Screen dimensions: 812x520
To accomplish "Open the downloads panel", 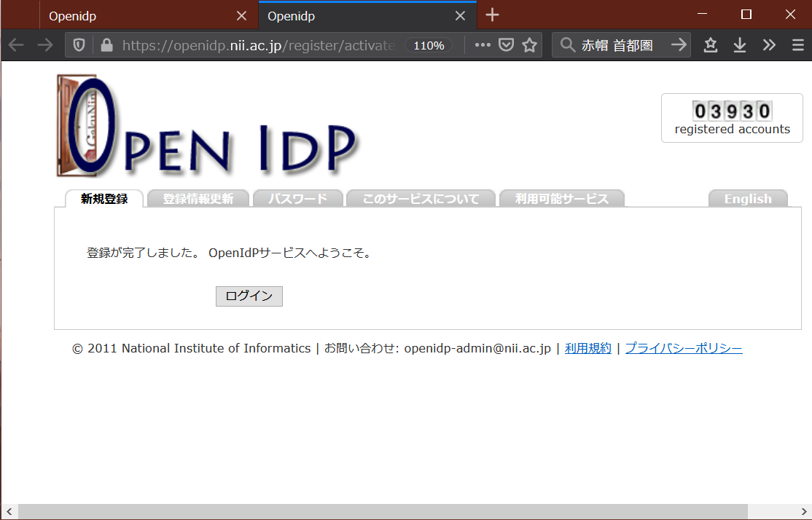I will pos(740,46).
